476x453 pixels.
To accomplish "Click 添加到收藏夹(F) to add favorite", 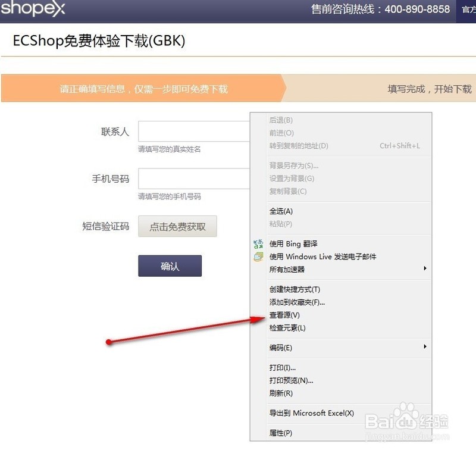I will click(296, 302).
